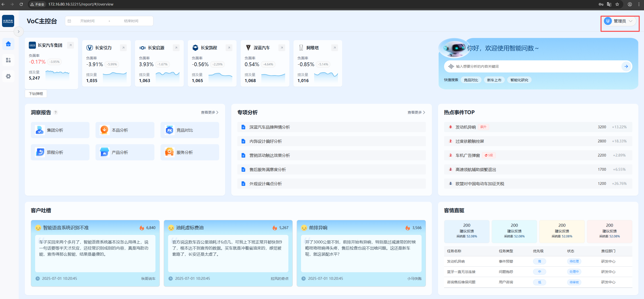Click the 任务名称 column header
Screen dimensions: 644x299
point(454,251)
